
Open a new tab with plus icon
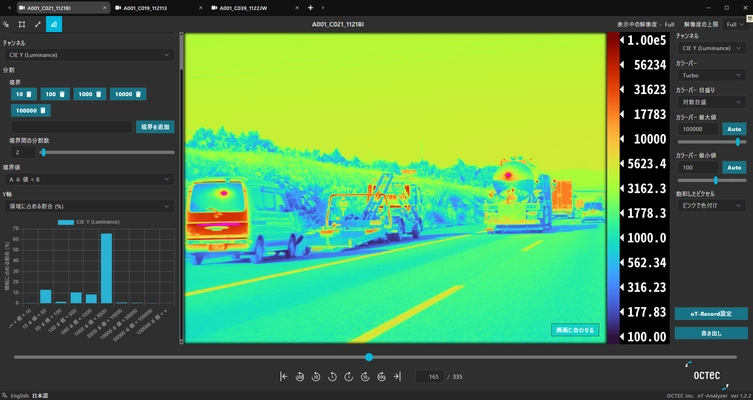(310, 7)
